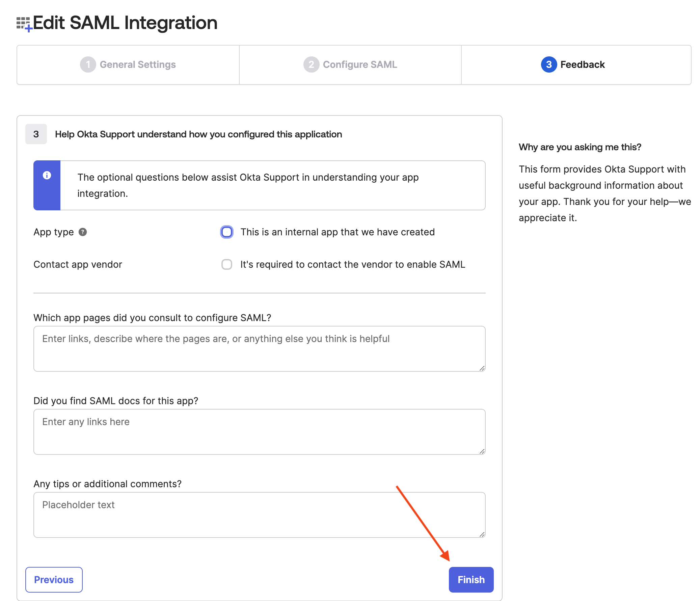This screenshot has width=700, height=601.
Task: Click 'This is an internal app that we have created' text
Action: (338, 232)
